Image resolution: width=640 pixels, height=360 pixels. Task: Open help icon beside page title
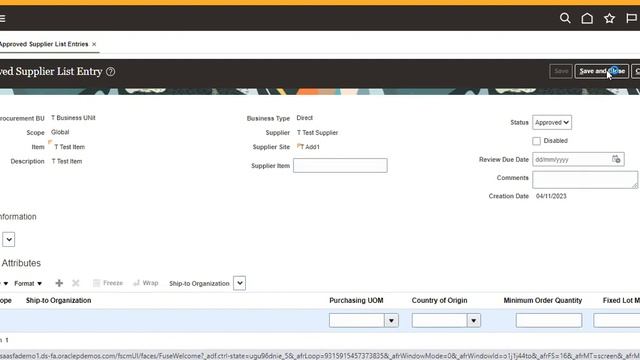pos(110,71)
